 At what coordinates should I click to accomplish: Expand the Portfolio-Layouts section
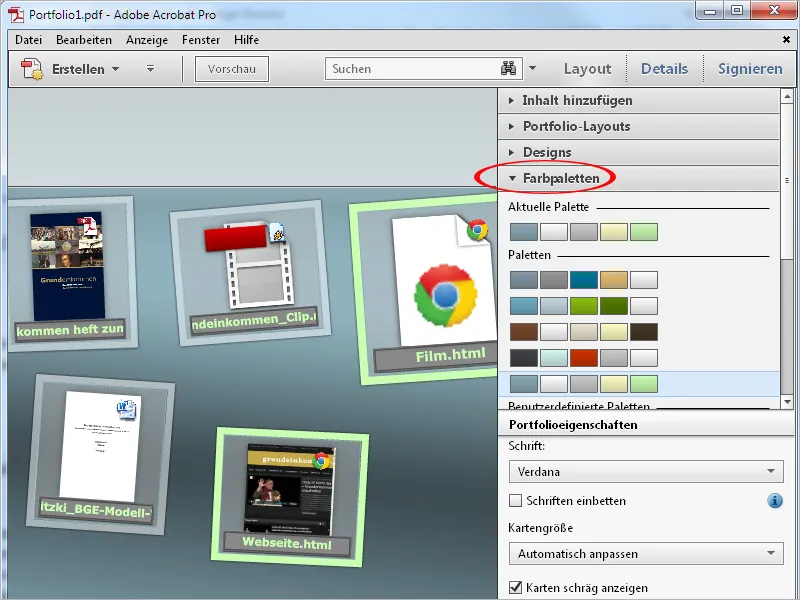click(639, 127)
